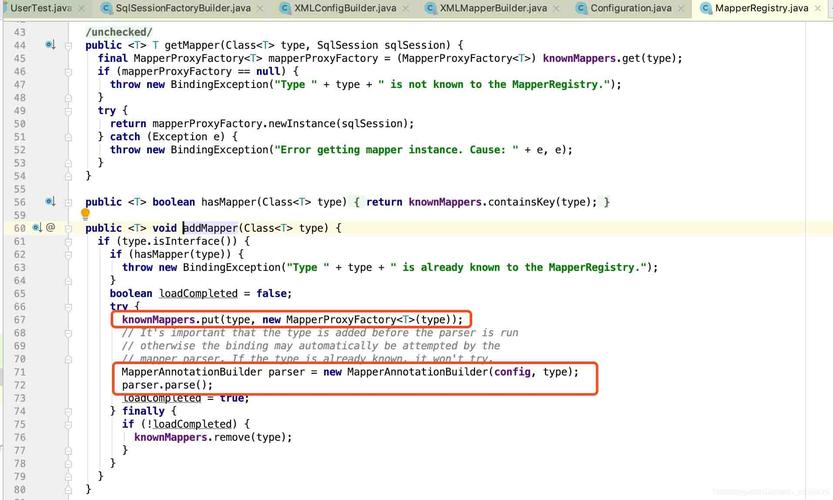Viewport: 833px width, 500px height.
Task: Collapse the getMapper method at line 44
Action: click(x=69, y=46)
